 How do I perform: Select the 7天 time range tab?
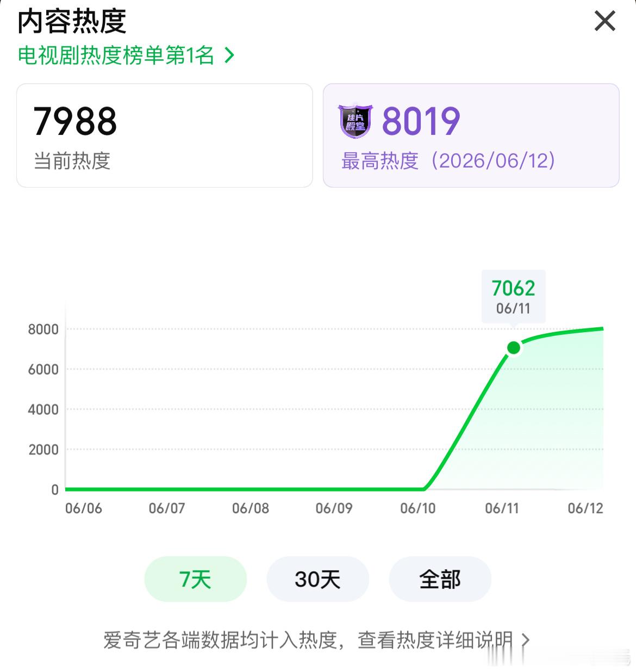(195, 579)
